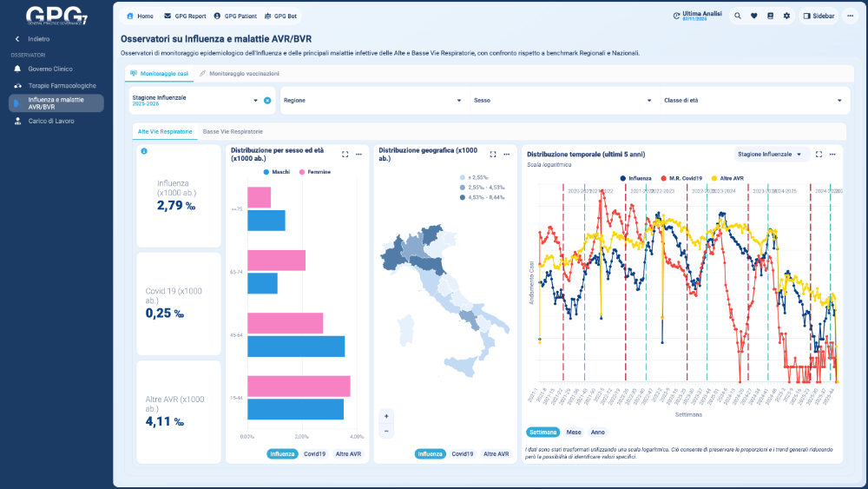Zoom in on the Italy map
Screen dimensions: 868x489
point(386,415)
